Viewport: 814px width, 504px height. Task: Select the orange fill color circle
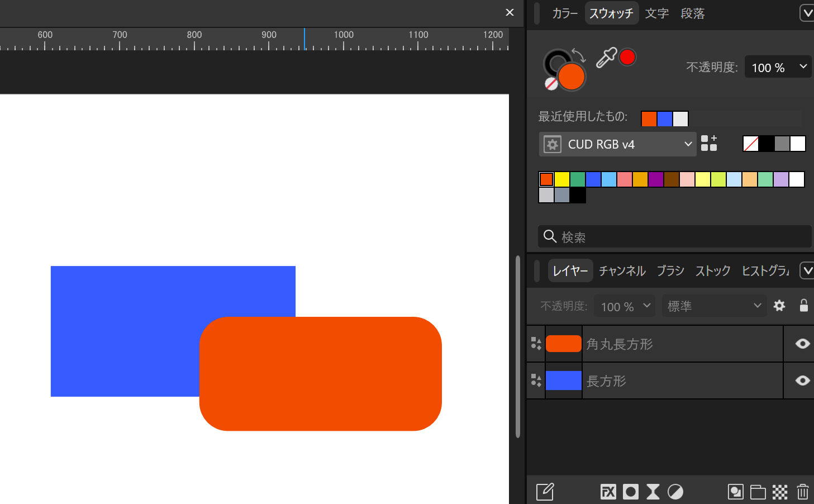click(572, 77)
